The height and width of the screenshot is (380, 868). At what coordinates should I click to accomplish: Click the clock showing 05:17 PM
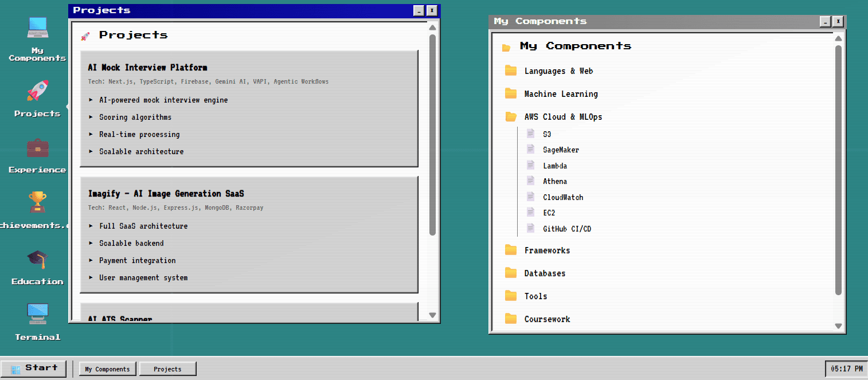click(846, 369)
